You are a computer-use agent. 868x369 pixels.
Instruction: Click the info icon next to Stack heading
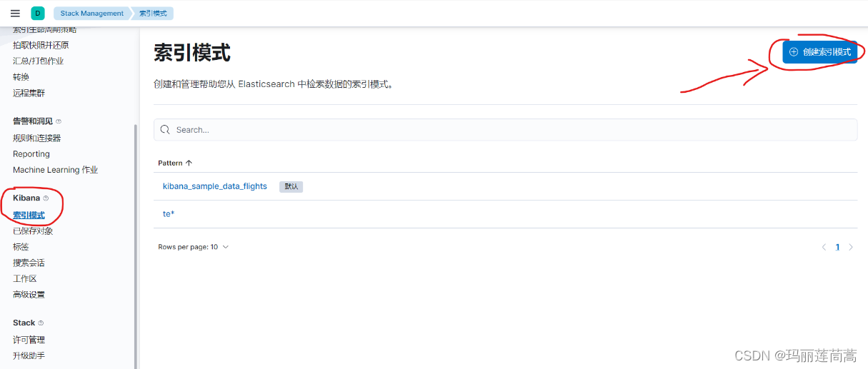(41, 323)
